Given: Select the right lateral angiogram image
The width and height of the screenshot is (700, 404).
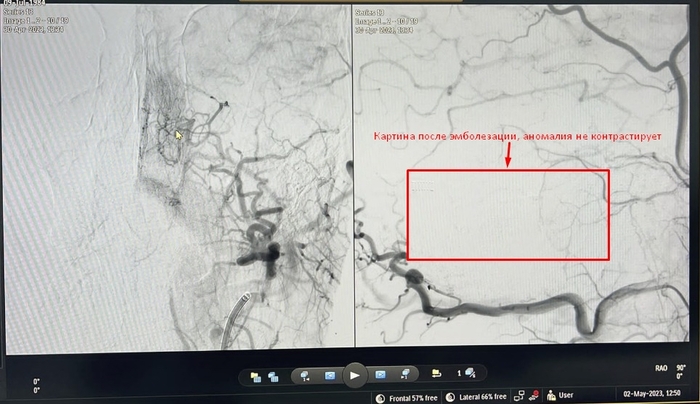Looking at the screenshot, I should pos(522,175).
